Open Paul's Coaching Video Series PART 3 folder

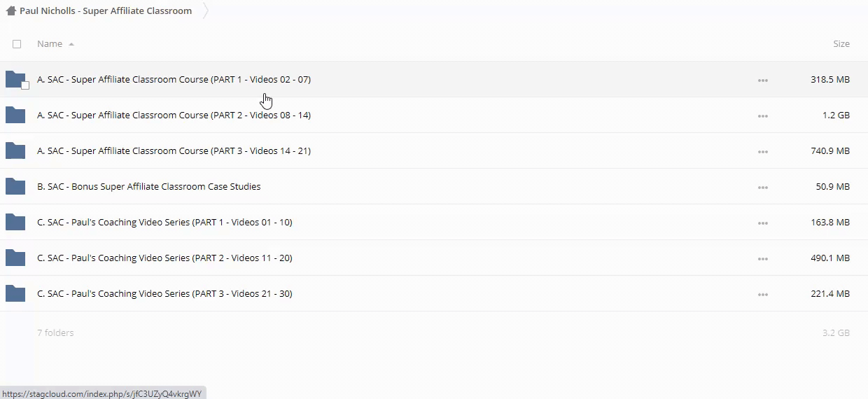pos(164,293)
